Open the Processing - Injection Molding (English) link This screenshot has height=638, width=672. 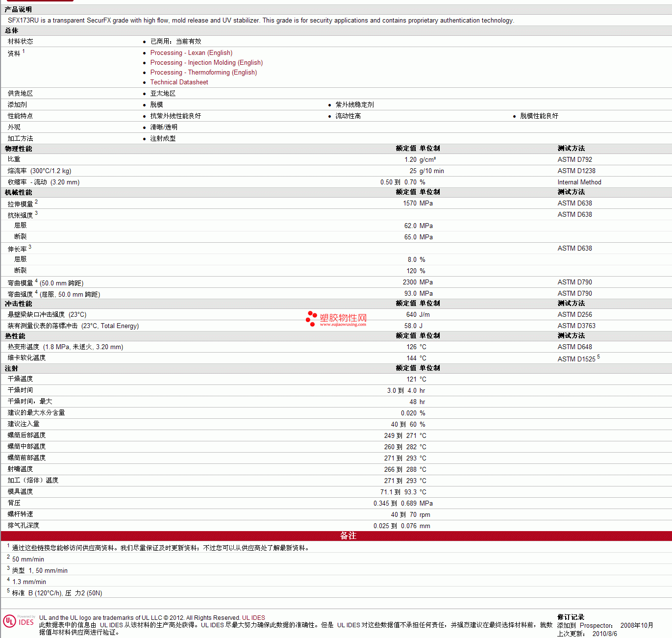tap(206, 63)
